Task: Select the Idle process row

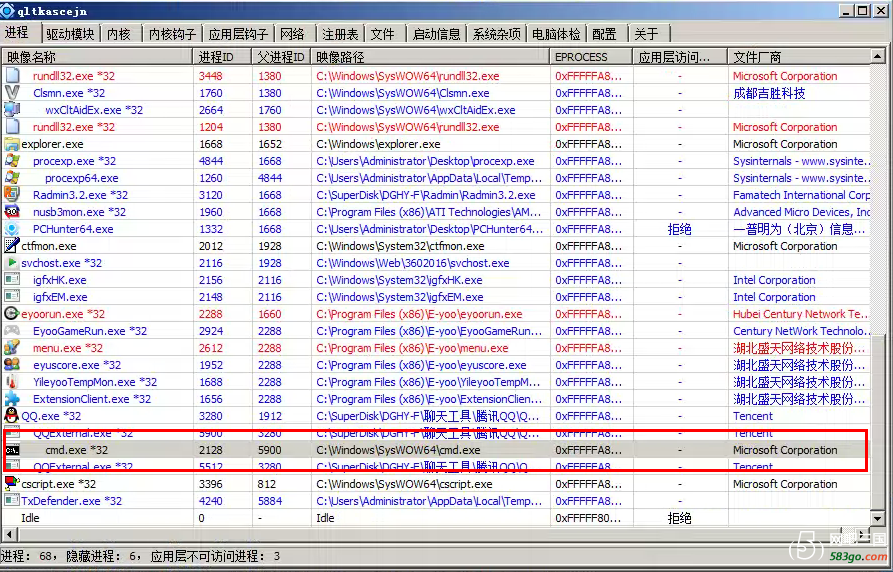Action: (436, 518)
